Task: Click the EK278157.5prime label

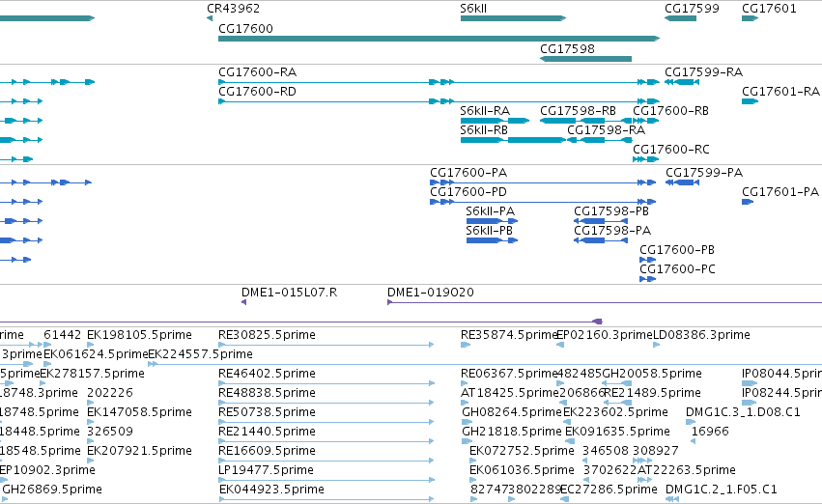Action: click(x=93, y=374)
